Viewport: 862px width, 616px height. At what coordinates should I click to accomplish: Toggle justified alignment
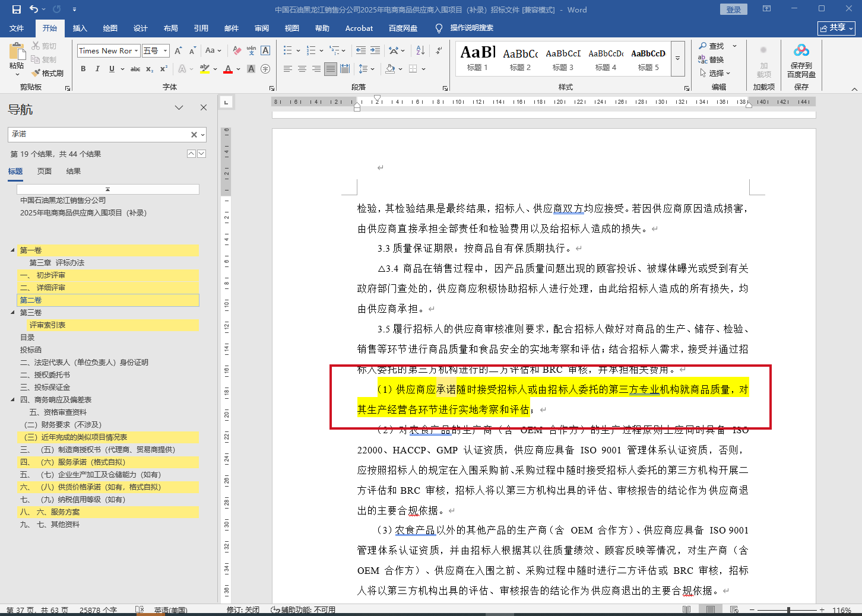pyautogui.click(x=331, y=69)
